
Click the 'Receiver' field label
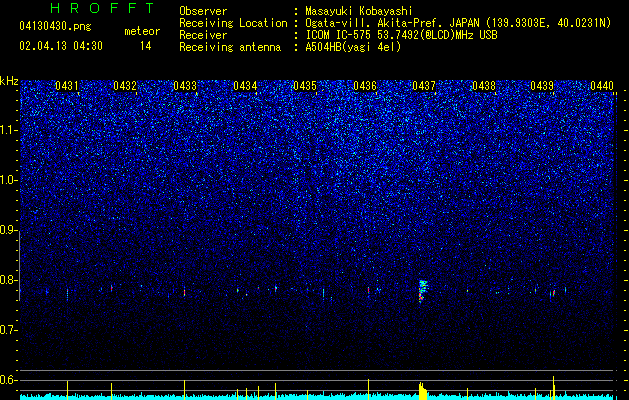(x=203, y=35)
